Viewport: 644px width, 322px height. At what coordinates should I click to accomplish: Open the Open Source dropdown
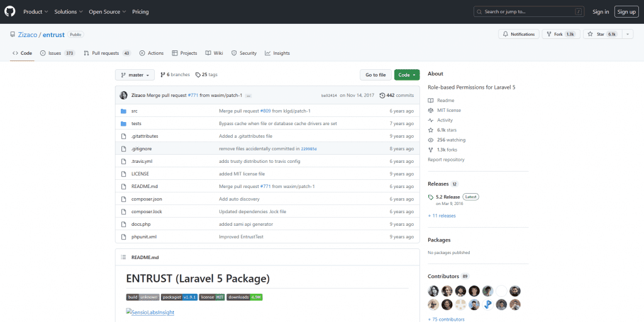(x=107, y=12)
